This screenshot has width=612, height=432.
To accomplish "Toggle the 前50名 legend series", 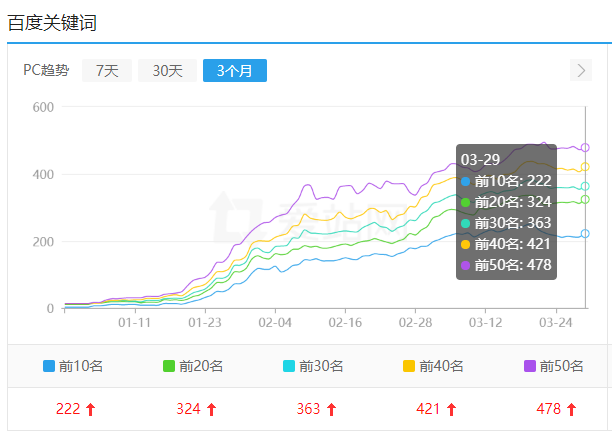I will click(x=553, y=366).
